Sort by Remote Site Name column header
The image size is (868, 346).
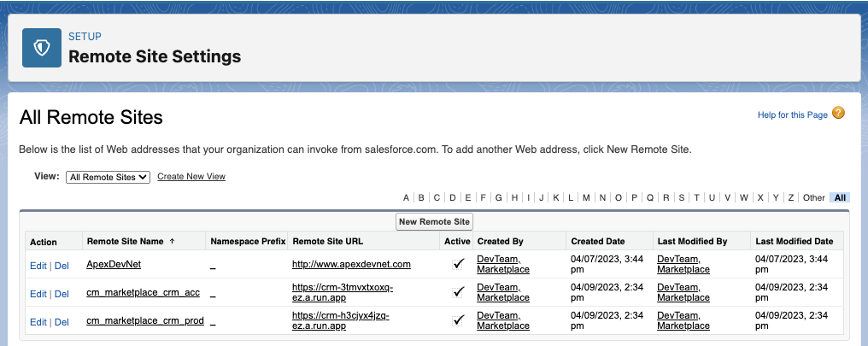tap(126, 242)
